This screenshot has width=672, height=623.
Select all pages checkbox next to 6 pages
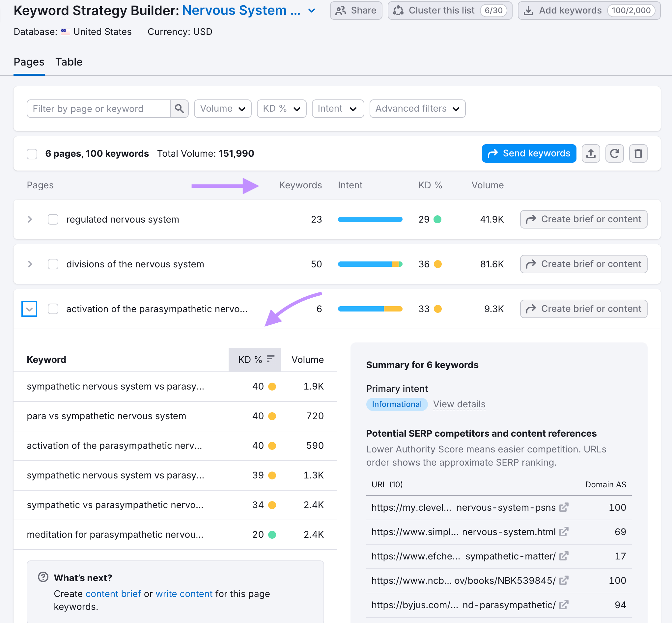click(x=32, y=154)
